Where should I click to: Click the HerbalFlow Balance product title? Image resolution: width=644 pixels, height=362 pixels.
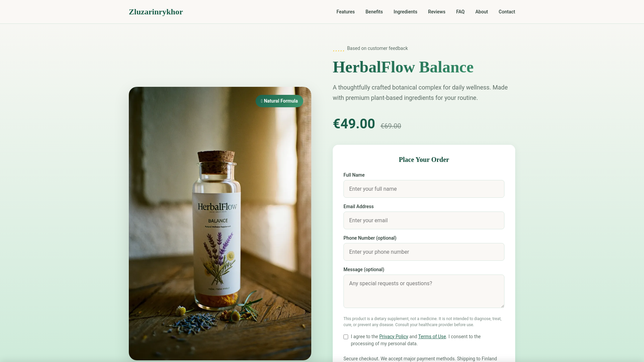(403, 67)
